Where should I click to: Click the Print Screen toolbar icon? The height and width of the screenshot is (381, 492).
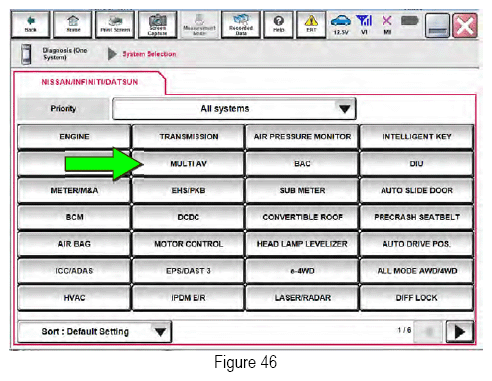coord(115,24)
